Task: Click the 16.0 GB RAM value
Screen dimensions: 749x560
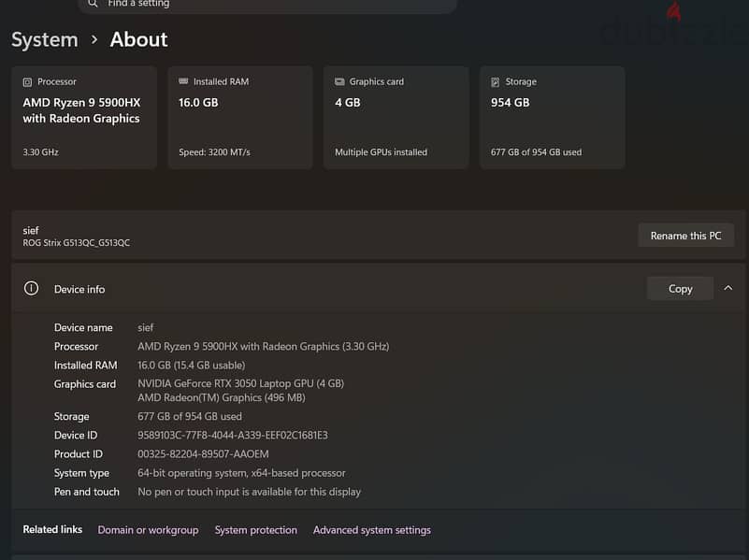Action: click(198, 103)
